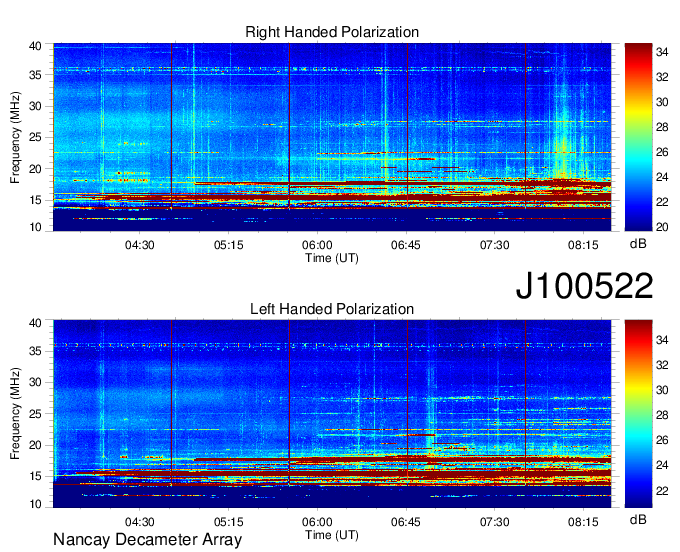Click "32" on the right-handed colorbar scale
The width and height of the screenshot is (680, 552).
click(x=662, y=77)
